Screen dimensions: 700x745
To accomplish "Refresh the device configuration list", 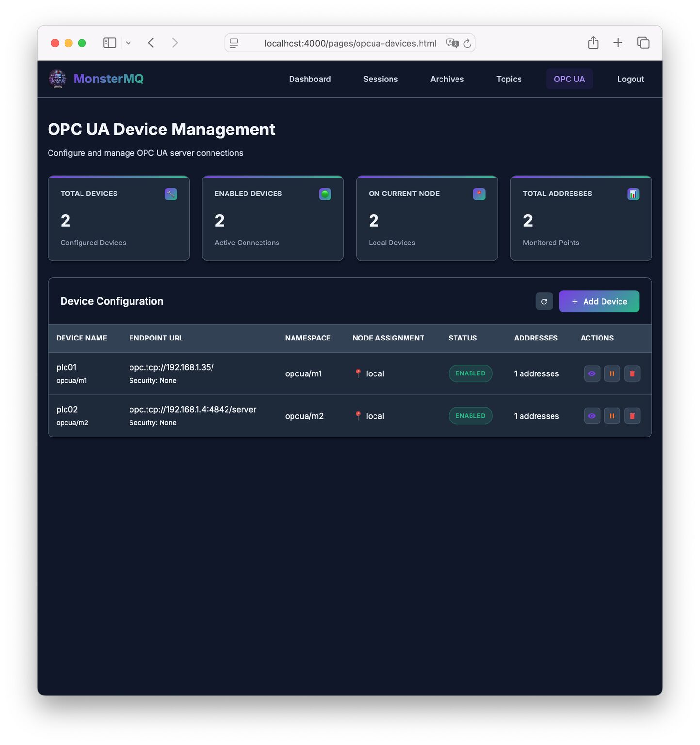I will [x=544, y=301].
